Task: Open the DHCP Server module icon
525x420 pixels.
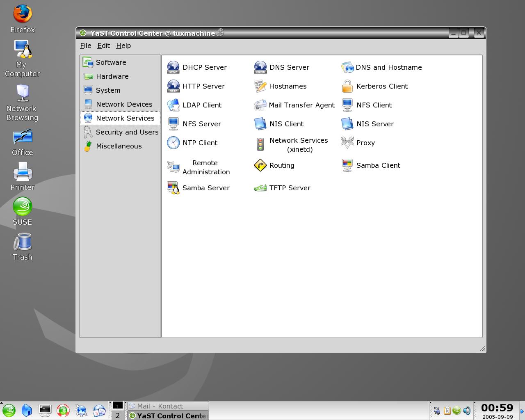Action: click(173, 67)
